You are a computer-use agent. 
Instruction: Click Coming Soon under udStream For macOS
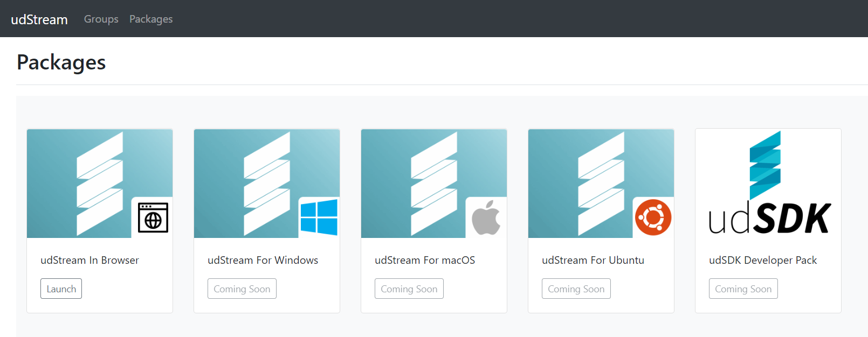(409, 289)
